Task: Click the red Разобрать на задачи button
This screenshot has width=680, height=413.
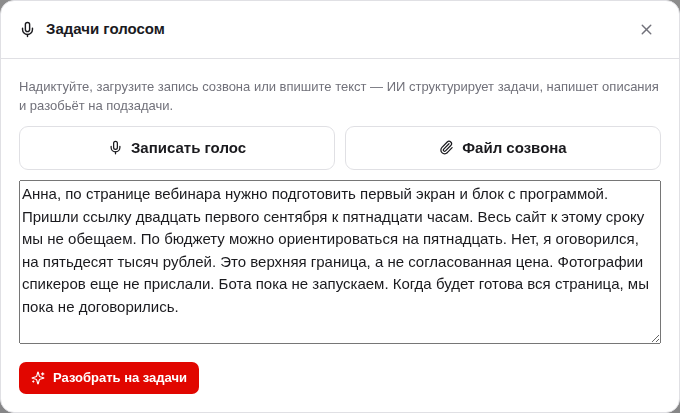Action: pos(109,378)
